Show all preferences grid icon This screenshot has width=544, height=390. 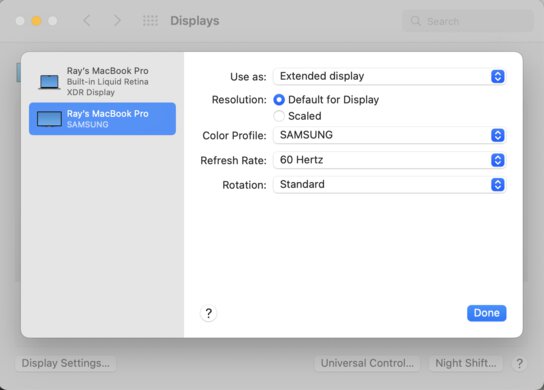[x=150, y=21]
